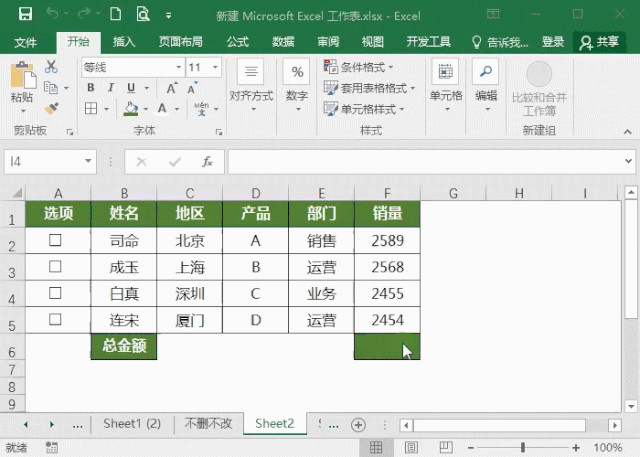This screenshot has width=640, height=457.
Task: Open Print Preview icon in quick access
Action: [x=143, y=14]
